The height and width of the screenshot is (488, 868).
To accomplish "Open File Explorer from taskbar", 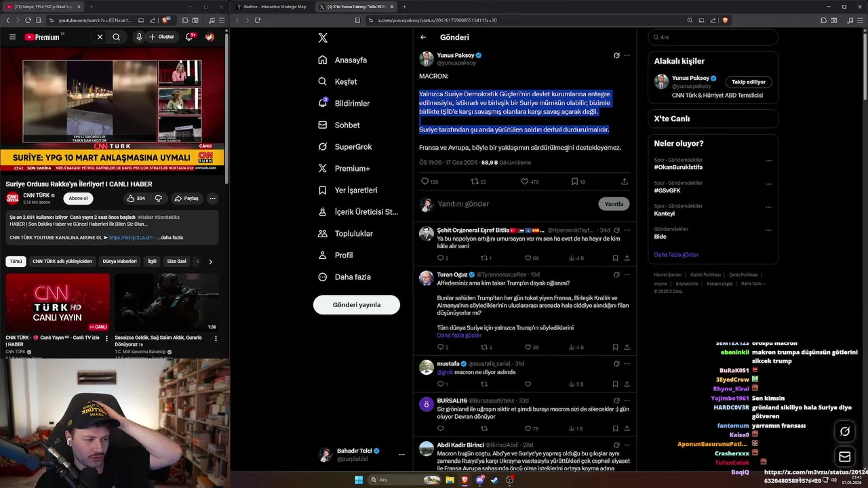I will 450,480.
